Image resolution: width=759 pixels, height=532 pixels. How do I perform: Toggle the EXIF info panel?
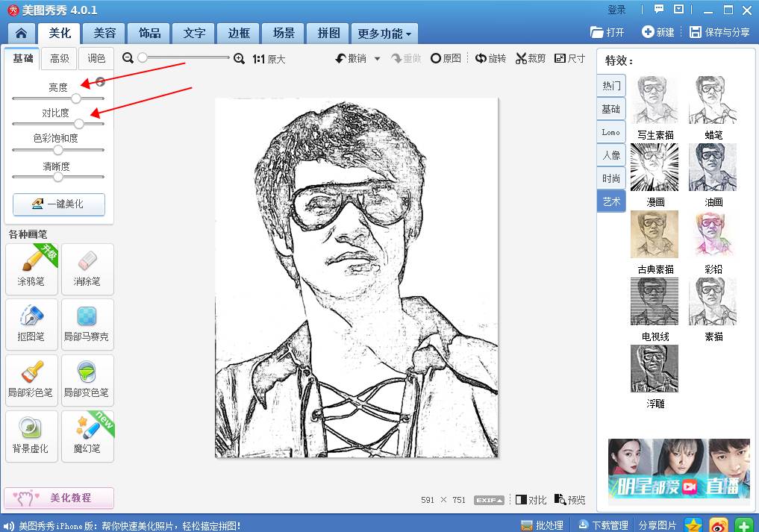(x=489, y=500)
